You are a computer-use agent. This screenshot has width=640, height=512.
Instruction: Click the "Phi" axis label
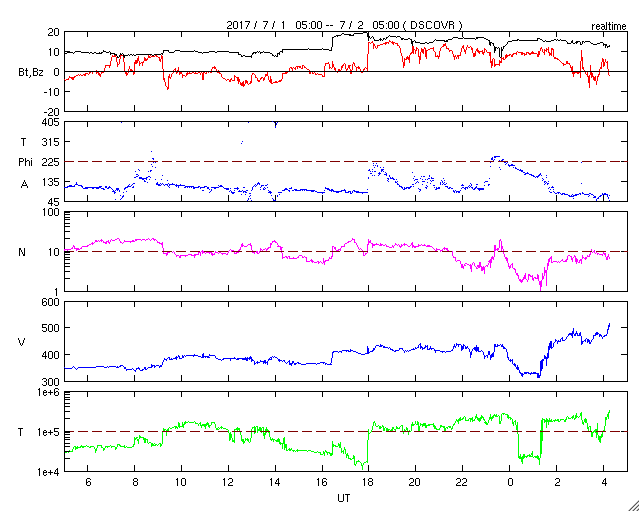point(25,162)
